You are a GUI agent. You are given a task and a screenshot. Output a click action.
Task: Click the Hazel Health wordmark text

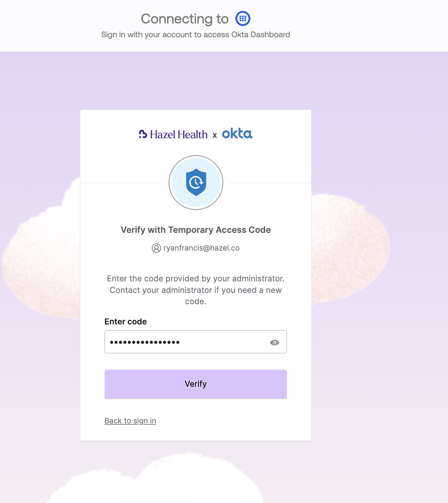click(x=179, y=134)
